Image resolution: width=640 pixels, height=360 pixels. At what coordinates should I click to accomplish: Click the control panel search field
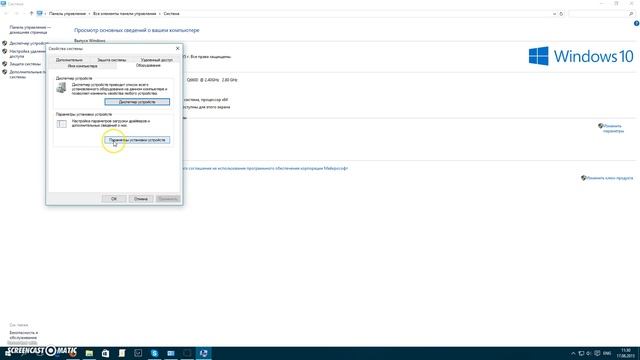(x=598, y=14)
